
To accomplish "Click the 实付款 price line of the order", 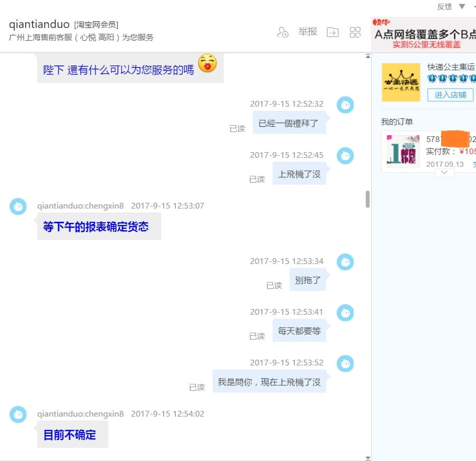I will pos(451,151).
